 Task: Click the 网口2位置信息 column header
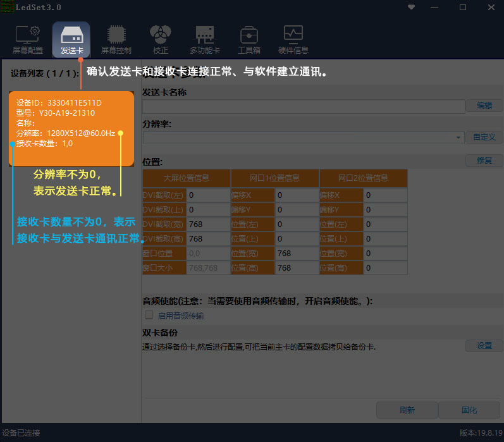(x=363, y=178)
